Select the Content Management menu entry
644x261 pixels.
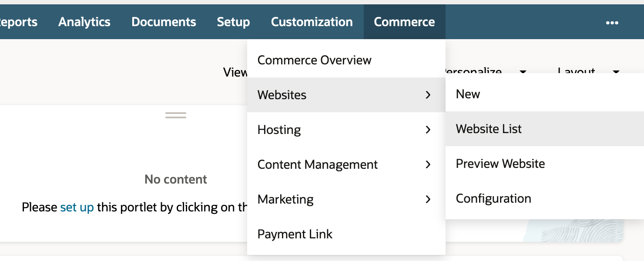pos(346,164)
